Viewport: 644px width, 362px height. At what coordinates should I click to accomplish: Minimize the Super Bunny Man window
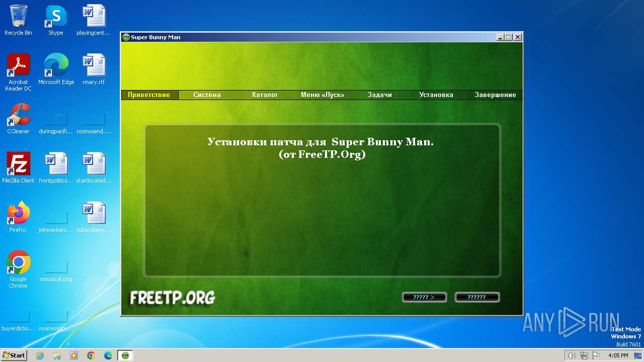(x=500, y=37)
